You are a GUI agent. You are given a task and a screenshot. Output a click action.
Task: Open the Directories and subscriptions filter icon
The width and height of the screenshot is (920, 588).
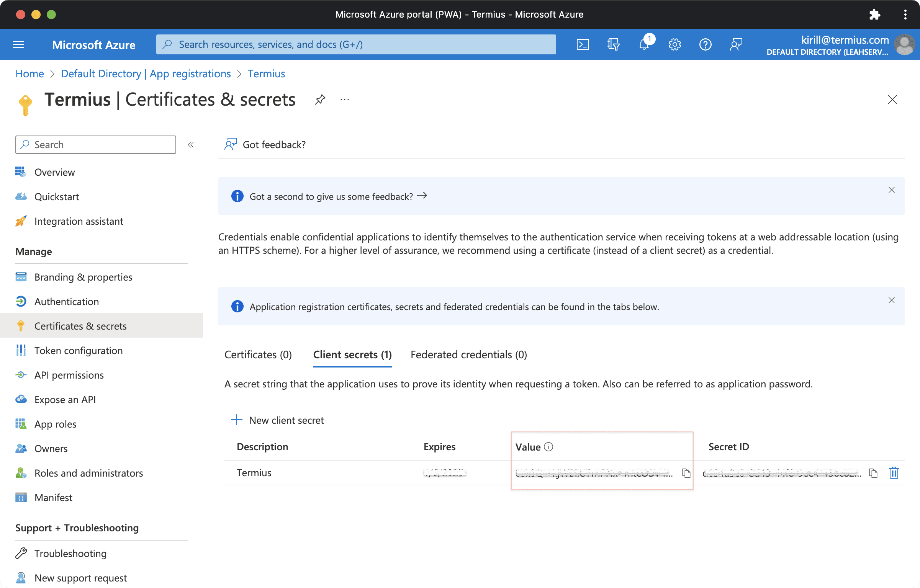point(613,45)
